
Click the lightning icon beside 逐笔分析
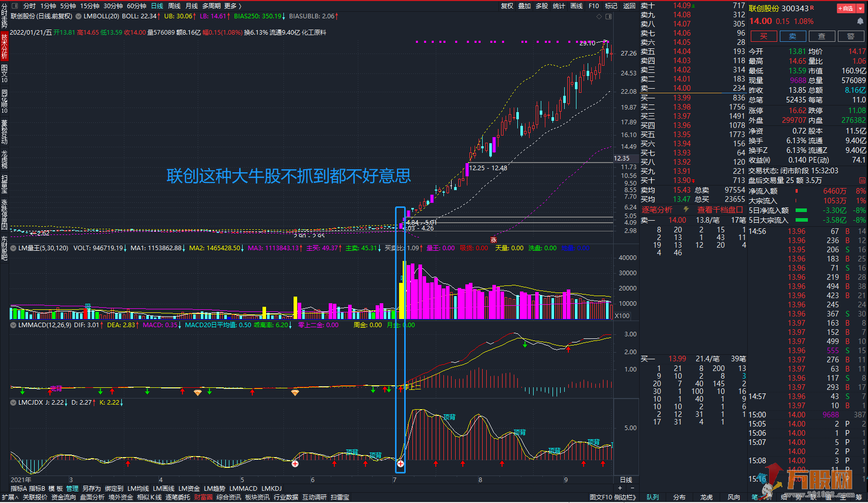click(x=686, y=209)
